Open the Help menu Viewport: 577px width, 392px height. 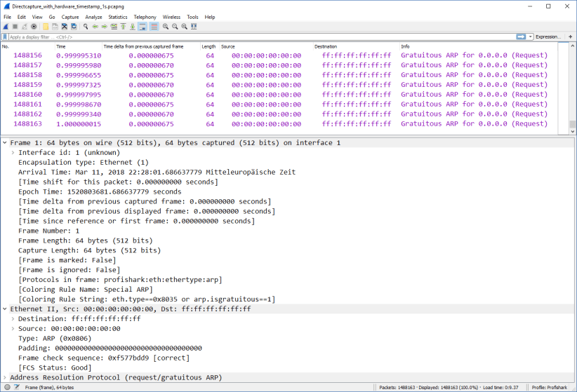pos(210,17)
